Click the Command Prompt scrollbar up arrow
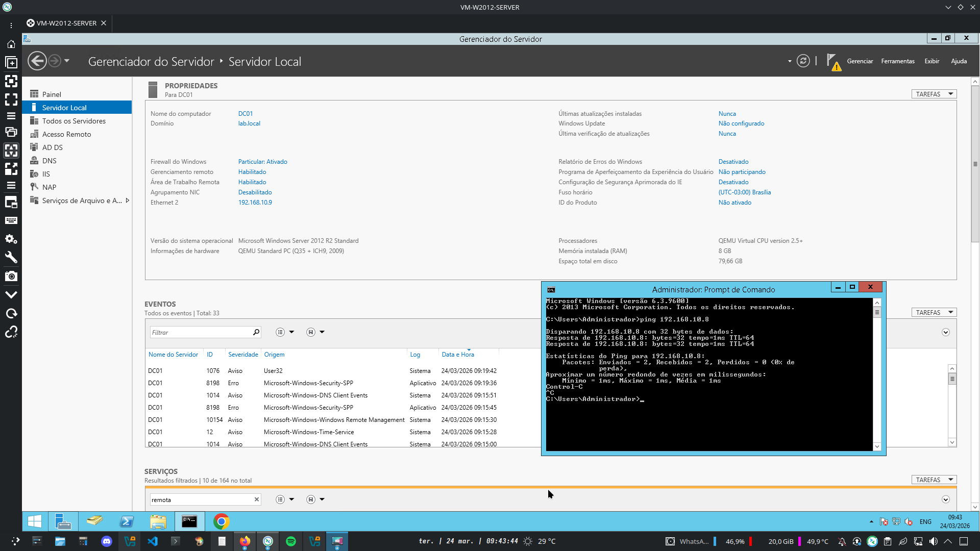The height and width of the screenshot is (551, 980). pos(877,303)
